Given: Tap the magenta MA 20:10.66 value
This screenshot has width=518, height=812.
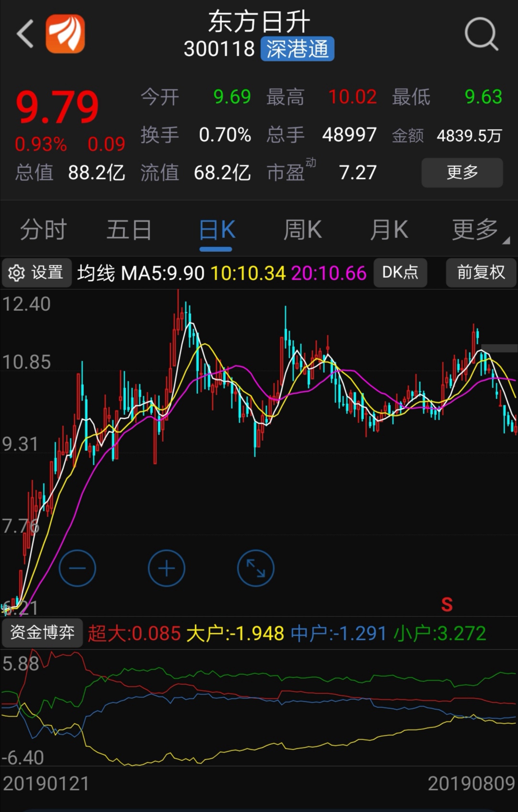Looking at the screenshot, I should (329, 273).
